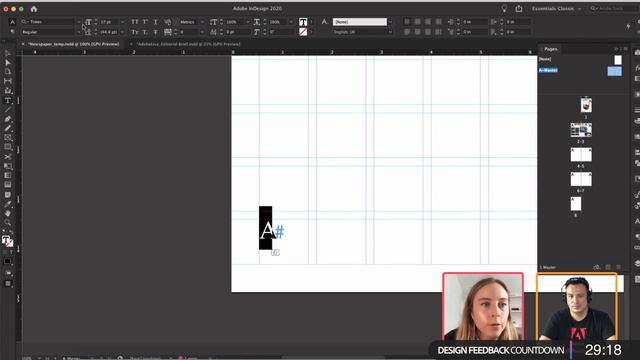Select the Type tool
640x360 pixels.
pos(8,100)
